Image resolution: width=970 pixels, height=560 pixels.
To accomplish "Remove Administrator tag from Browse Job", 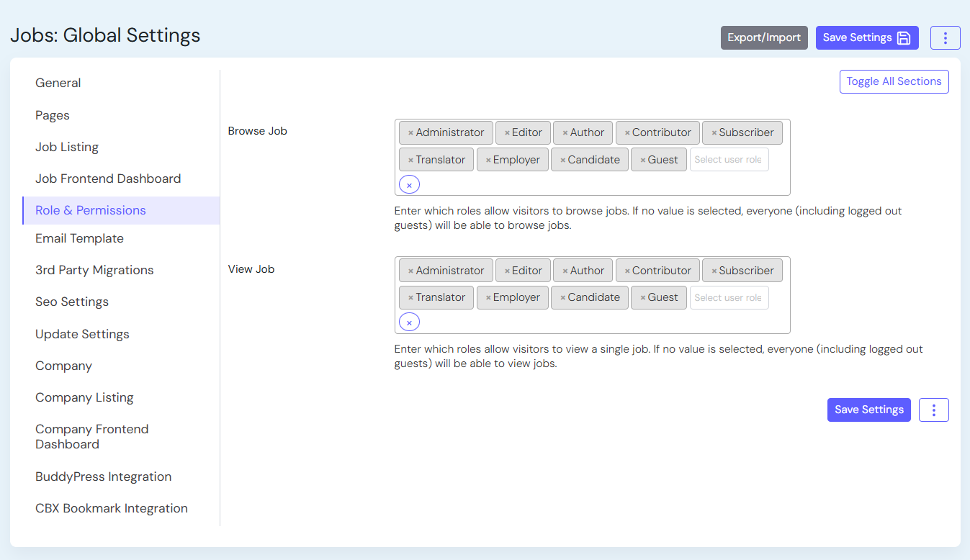I will [410, 133].
